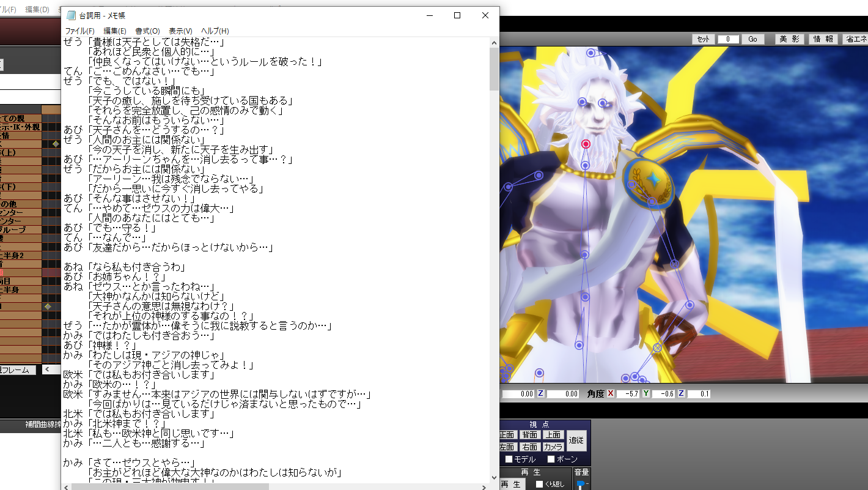Switch to カメラ view
Screen dimensions: 868x490
(552, 447)
